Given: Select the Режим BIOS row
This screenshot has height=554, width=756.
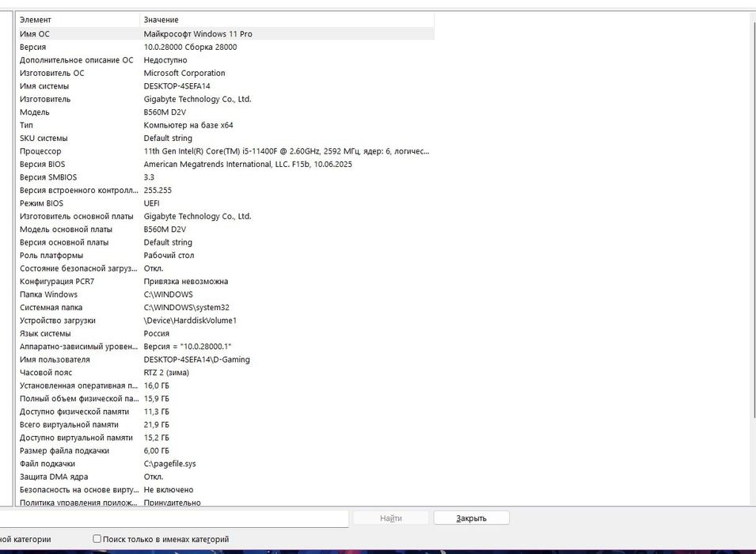Looking at the screenshot, I should coord(225,203).
